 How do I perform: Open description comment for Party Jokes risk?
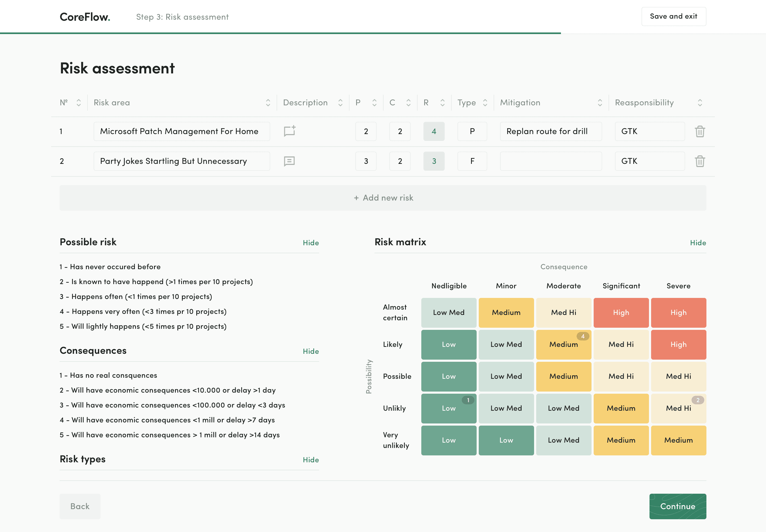click(289, 161)
